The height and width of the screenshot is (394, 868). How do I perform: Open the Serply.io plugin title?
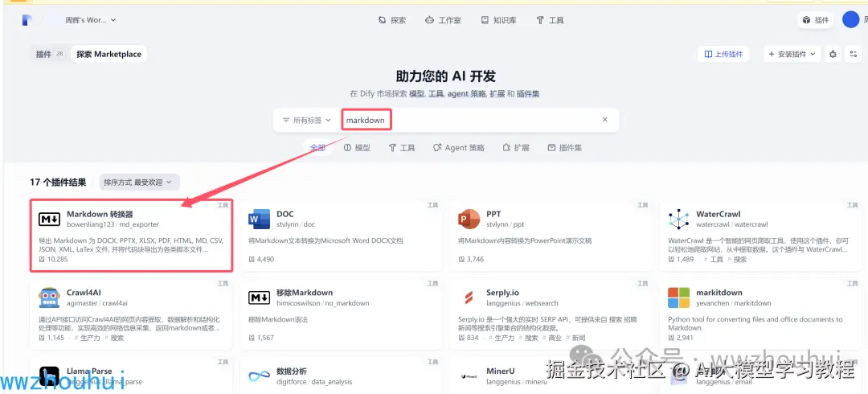(x=502, y=293)
